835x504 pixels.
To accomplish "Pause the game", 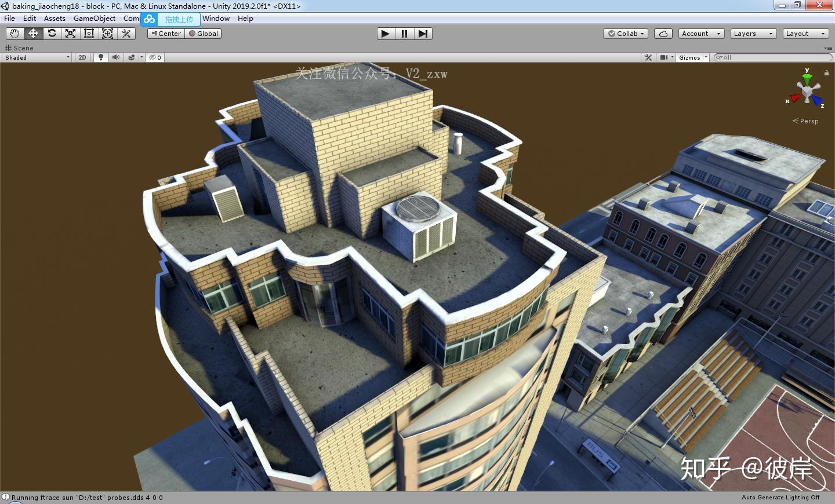I will tap(404, 34).
